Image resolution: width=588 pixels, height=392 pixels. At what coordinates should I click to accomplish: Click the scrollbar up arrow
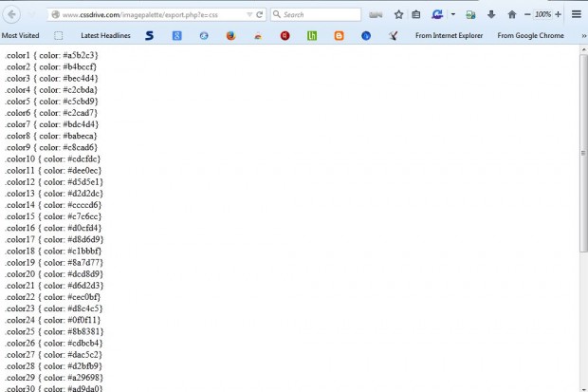[583, 49]
